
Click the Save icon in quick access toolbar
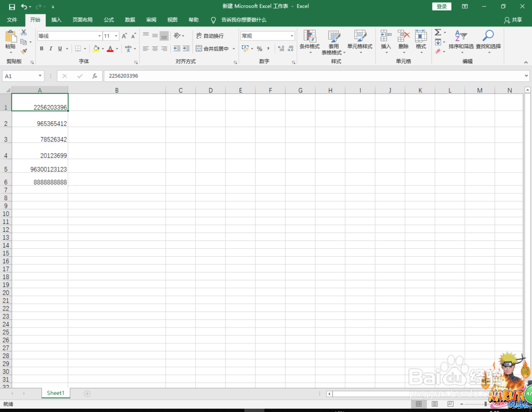pyautogui.click(x=12, y=6)
